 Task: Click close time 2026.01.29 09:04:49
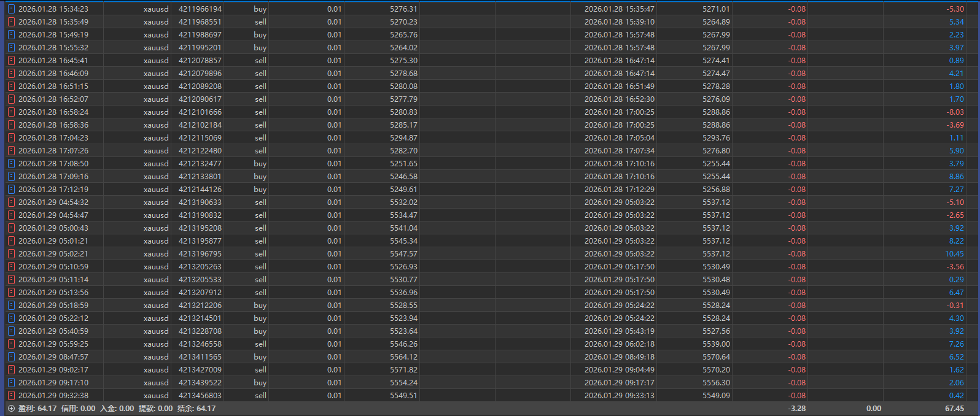(620, 370)
